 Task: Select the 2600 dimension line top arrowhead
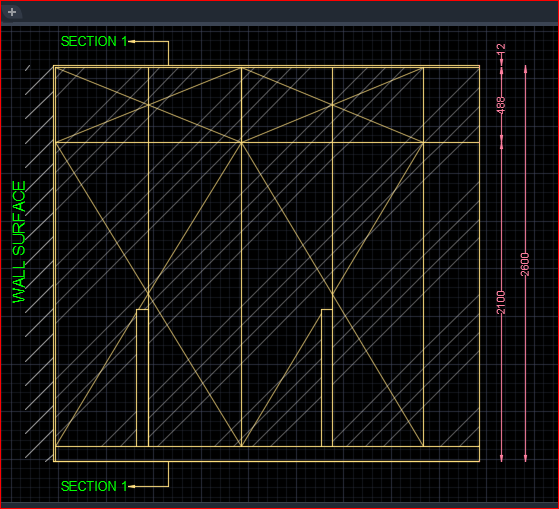coord(525,69)
